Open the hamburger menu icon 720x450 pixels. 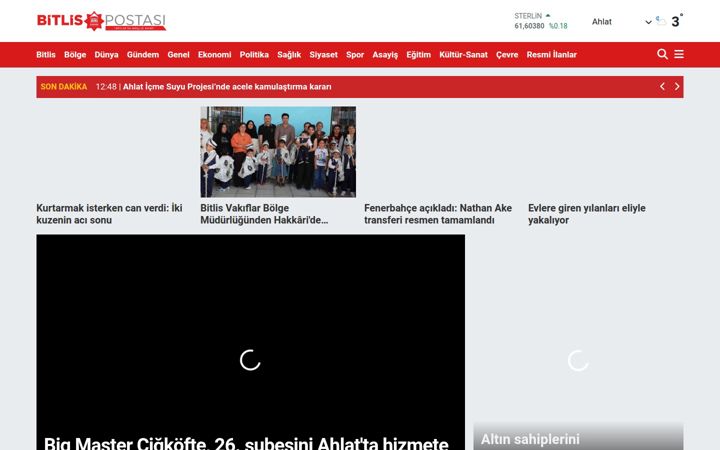(x=679, y=54)
